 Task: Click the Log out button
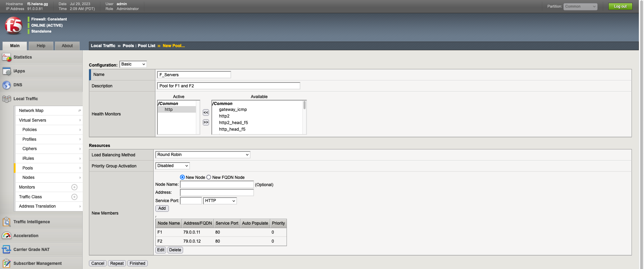pos(620,6)
